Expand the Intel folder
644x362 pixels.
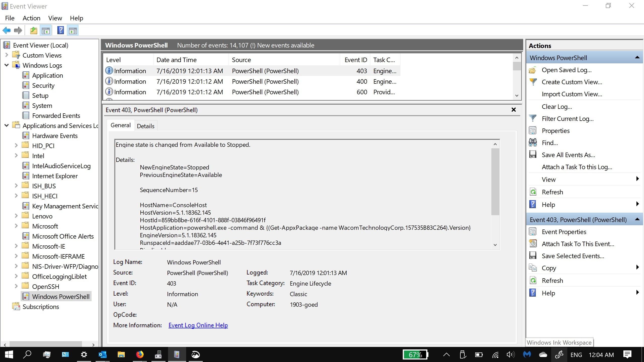coord(16,155)
